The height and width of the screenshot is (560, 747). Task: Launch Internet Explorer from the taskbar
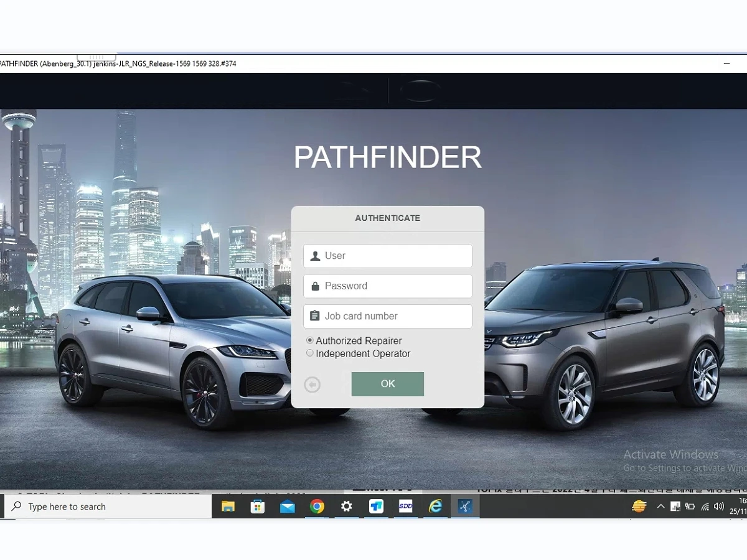(x=435, y=506)
